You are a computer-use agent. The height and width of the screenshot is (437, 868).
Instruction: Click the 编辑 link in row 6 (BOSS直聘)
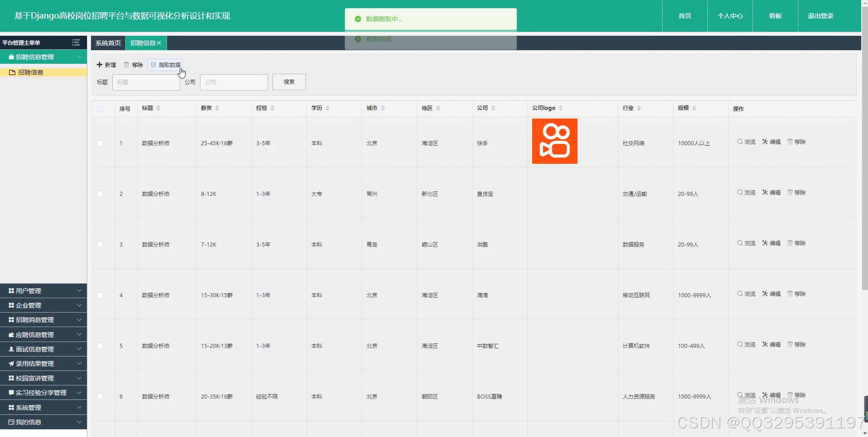(x=772, y=395)
